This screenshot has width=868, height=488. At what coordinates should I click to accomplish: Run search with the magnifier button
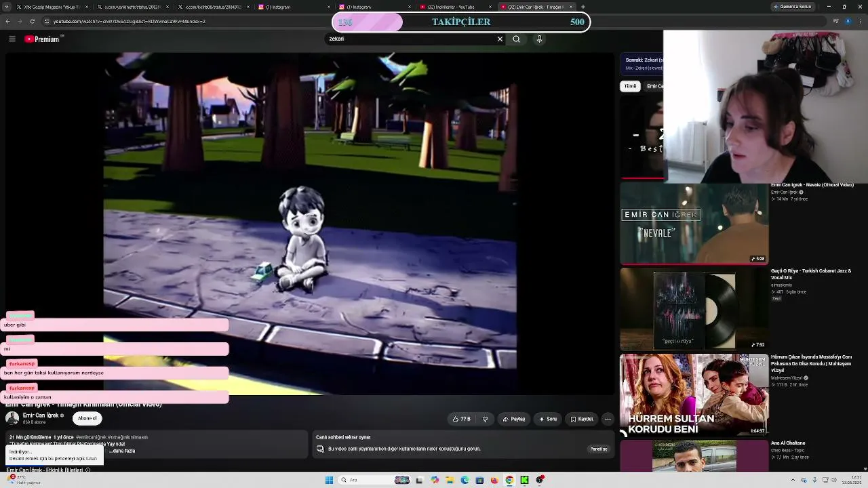tap(517, 39)
